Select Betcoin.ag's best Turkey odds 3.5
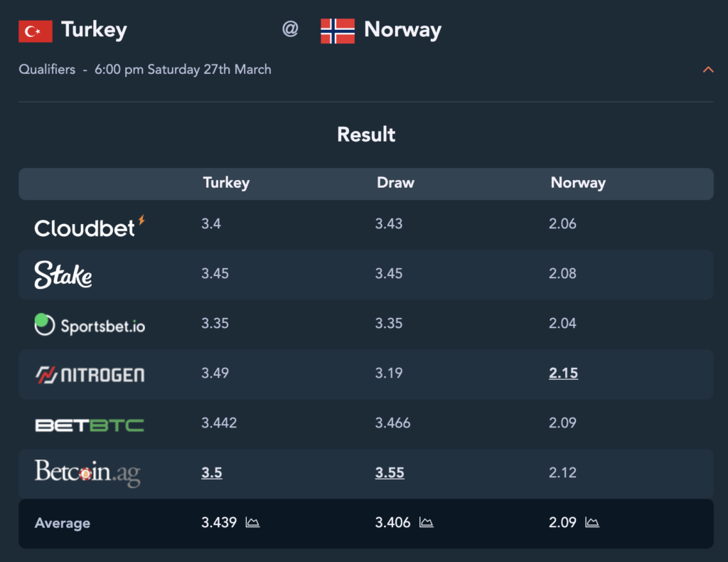 (x=212, y=473)
